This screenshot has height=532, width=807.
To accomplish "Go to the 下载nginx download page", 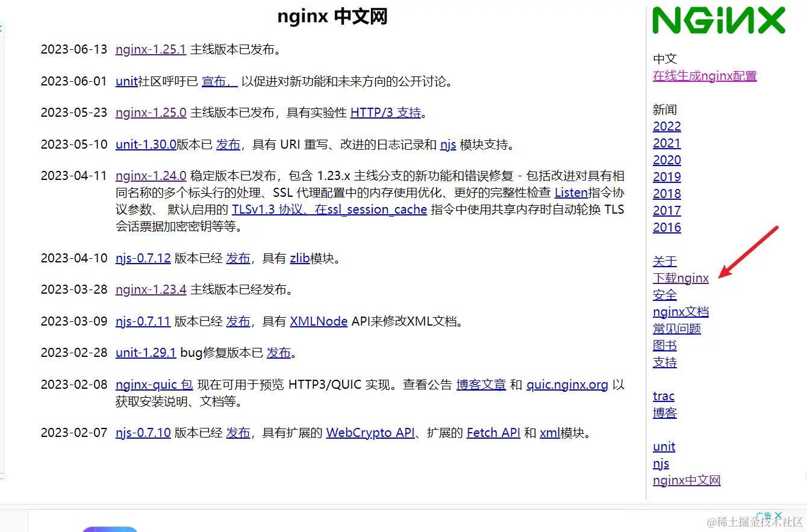I will click(x=681, y=278).
